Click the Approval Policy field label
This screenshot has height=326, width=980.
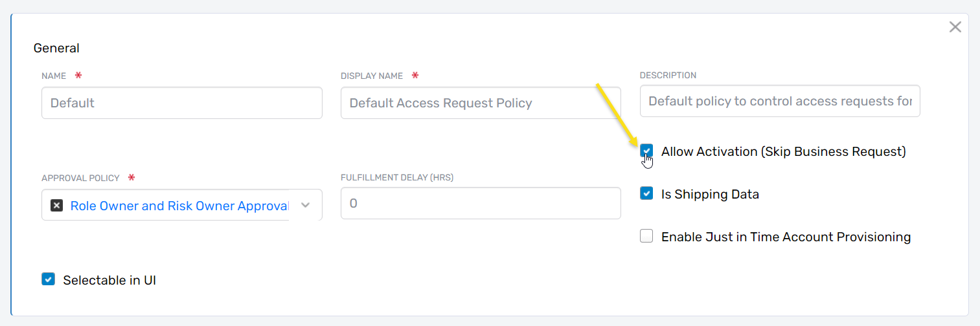click(x=80, y=178)
